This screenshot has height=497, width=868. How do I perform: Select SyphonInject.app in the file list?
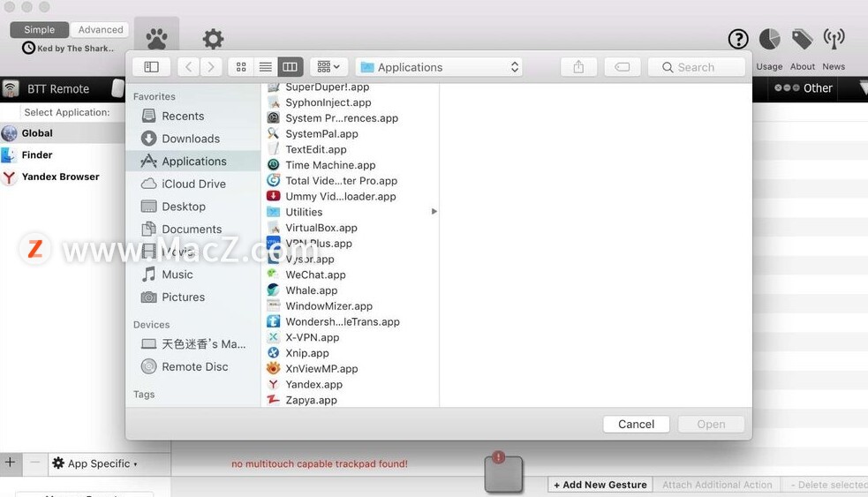pyautogui.click(x=350, y=102)
